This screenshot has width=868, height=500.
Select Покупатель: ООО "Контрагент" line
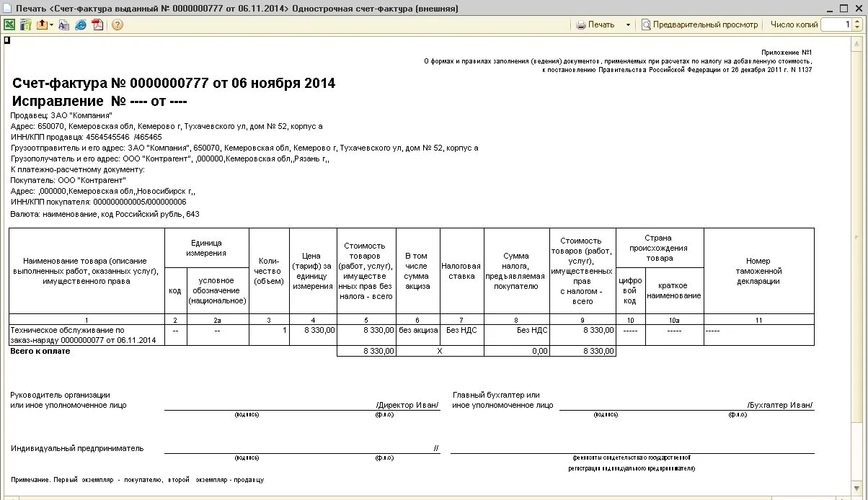coord(68,181)
